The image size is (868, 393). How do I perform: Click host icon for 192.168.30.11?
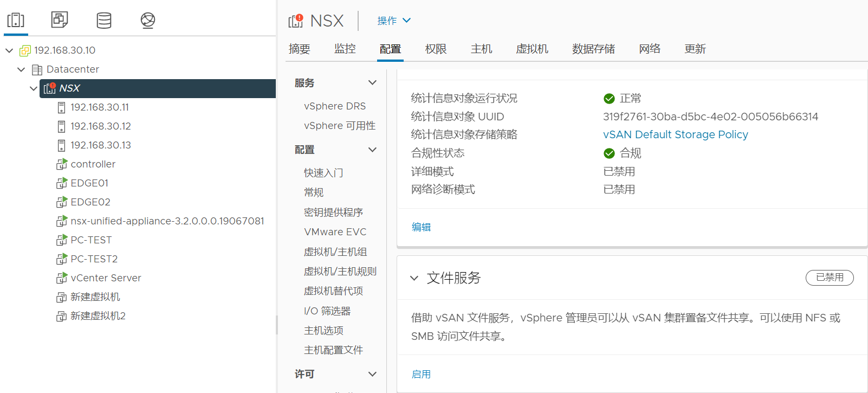point(61,107)
